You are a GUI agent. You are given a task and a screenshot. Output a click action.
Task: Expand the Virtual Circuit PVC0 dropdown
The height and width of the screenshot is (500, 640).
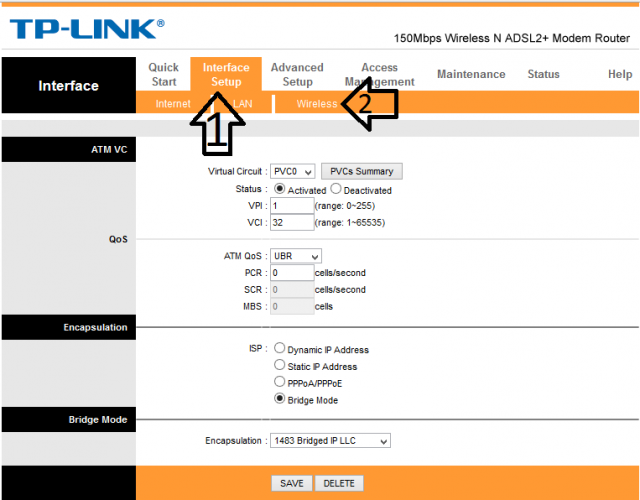click(x=293, y=171)
